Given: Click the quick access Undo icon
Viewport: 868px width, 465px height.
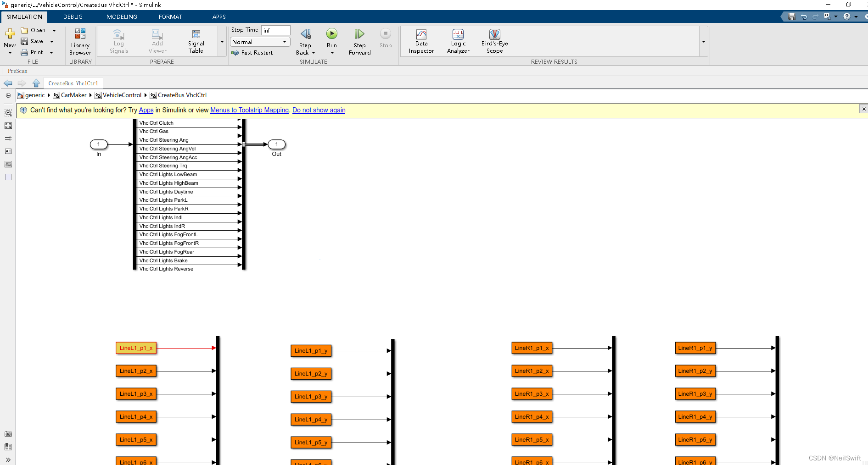Looking at the screenshot, I should (x=804, y=17).
